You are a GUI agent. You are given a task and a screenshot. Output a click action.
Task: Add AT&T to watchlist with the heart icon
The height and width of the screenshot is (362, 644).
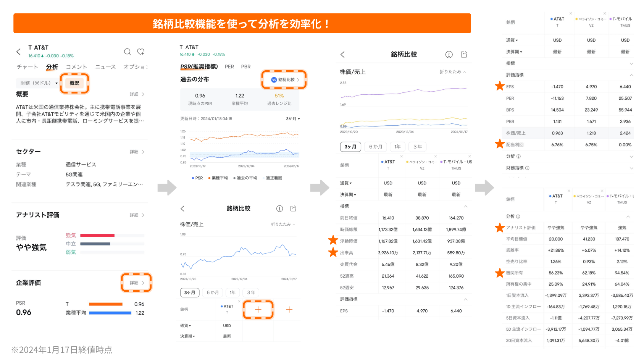[x=141, y=52]
